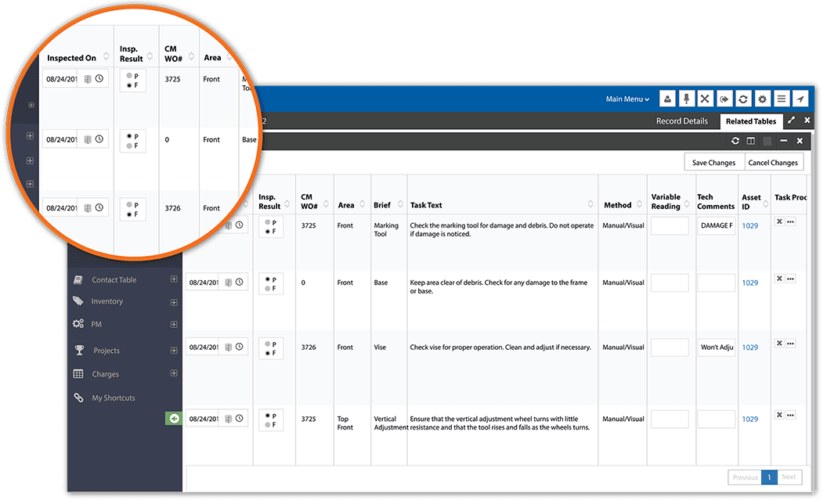This screenshot has height=504, width=827.
Task: Click the crossed-tools X icon in blue toolbar
Action: [705, 99]
